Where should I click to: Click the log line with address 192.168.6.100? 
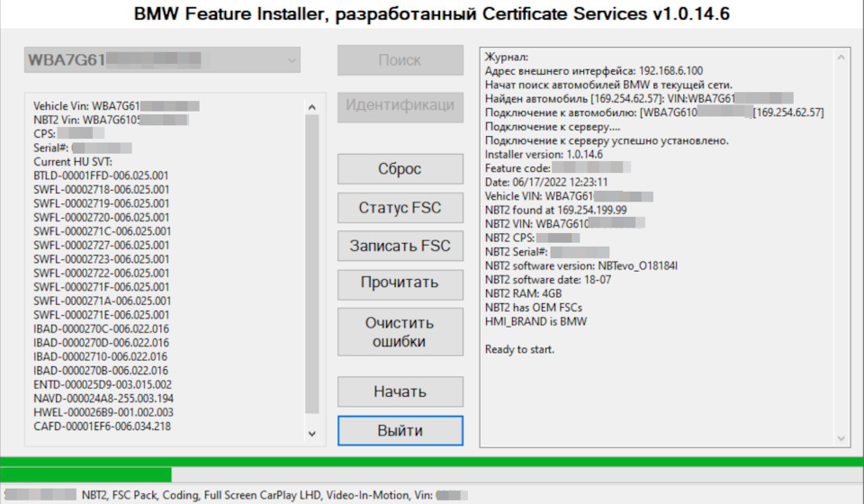tap(594, 71)
